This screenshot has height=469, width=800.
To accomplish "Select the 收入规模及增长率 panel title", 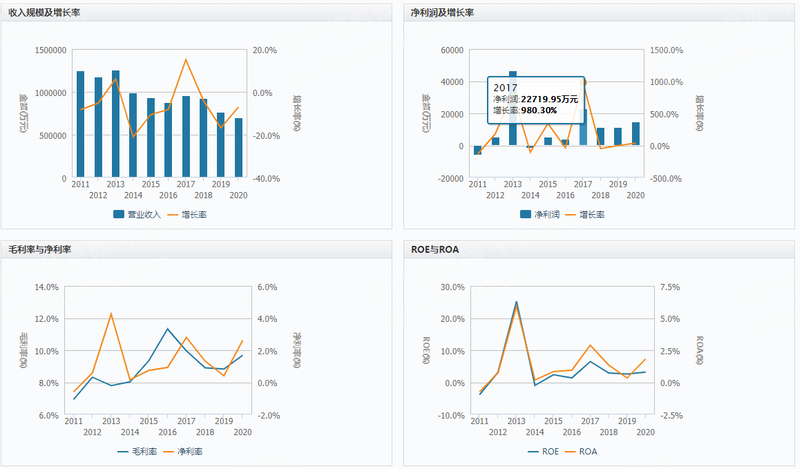I will [x=44, y=13].
